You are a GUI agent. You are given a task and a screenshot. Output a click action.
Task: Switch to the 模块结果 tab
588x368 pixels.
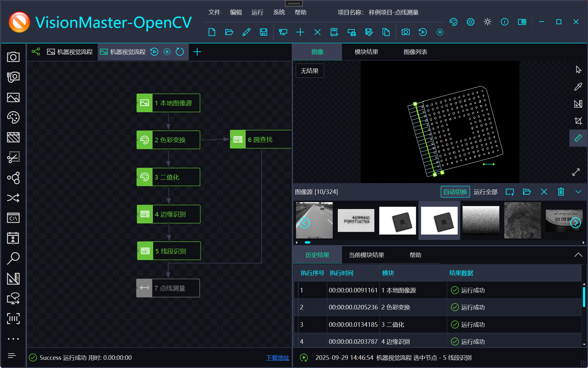pos(367,52)
